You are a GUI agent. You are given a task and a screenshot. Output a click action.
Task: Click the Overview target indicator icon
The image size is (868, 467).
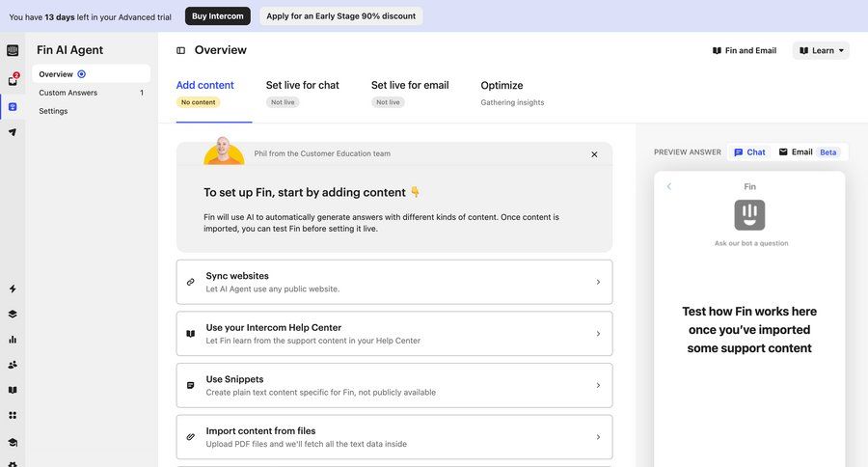pyautogui.click(x=81, y=74)
